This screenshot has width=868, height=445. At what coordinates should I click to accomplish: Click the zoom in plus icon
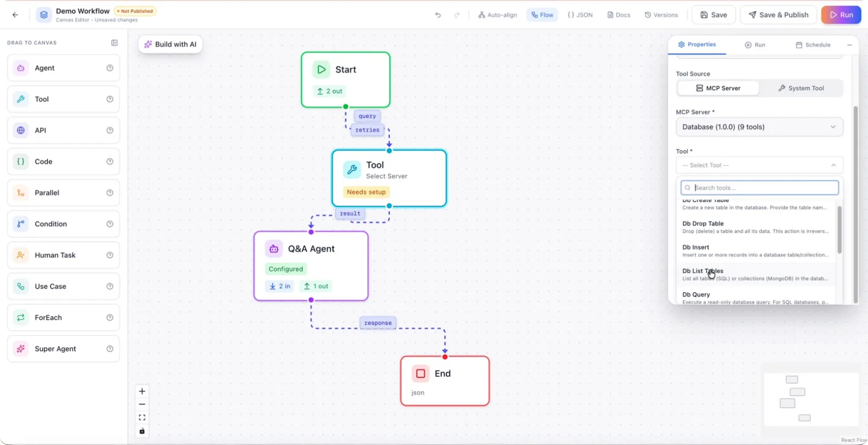click(142, 391)
